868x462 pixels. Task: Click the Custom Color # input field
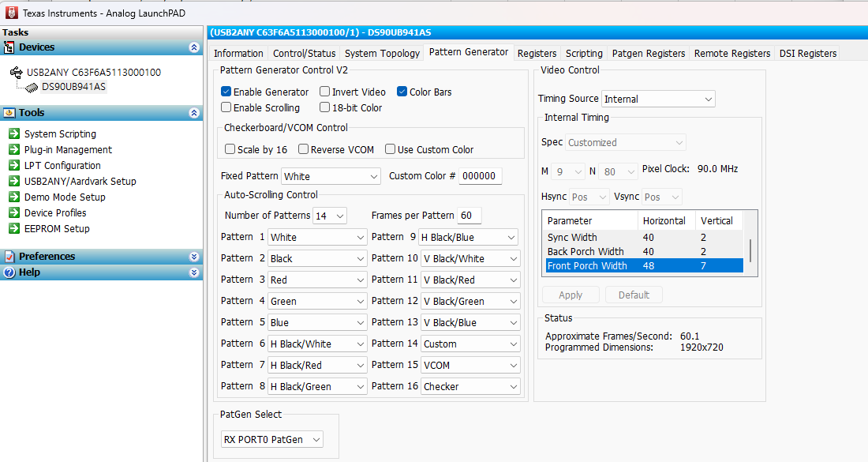click(x=481, y=176)
